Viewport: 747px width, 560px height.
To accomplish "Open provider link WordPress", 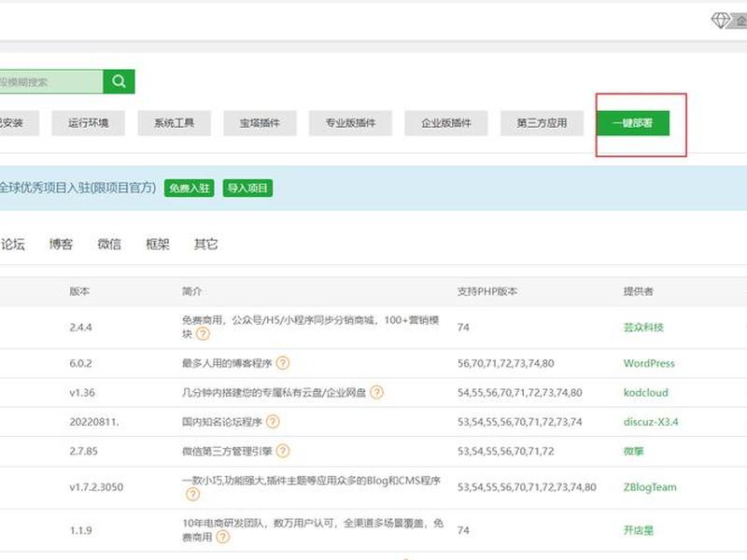I will click(649, 363).
